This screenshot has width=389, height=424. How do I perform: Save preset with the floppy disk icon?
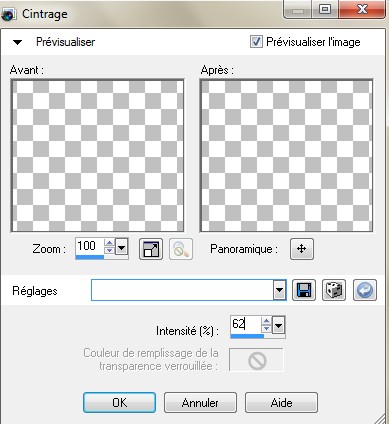click(x=304, y=290)
